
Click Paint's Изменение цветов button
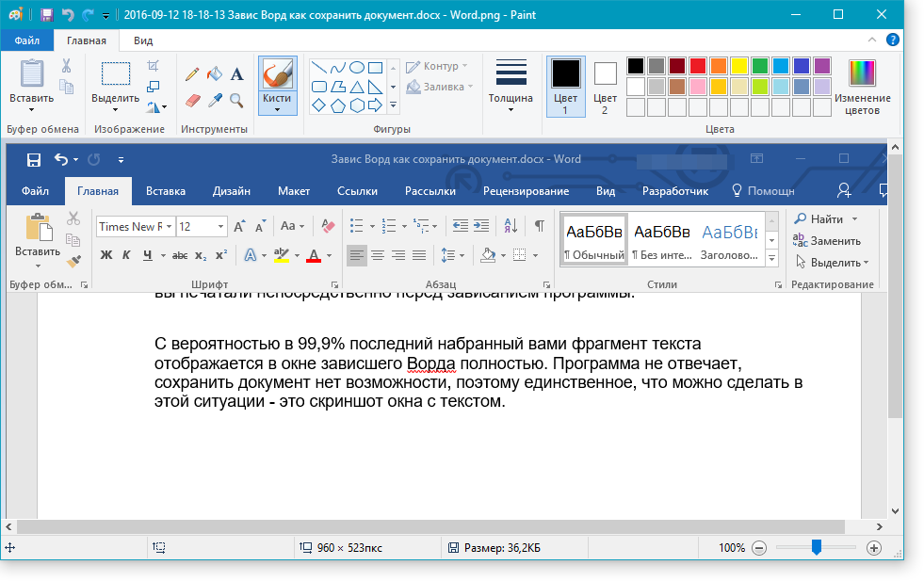pos(862,87)
